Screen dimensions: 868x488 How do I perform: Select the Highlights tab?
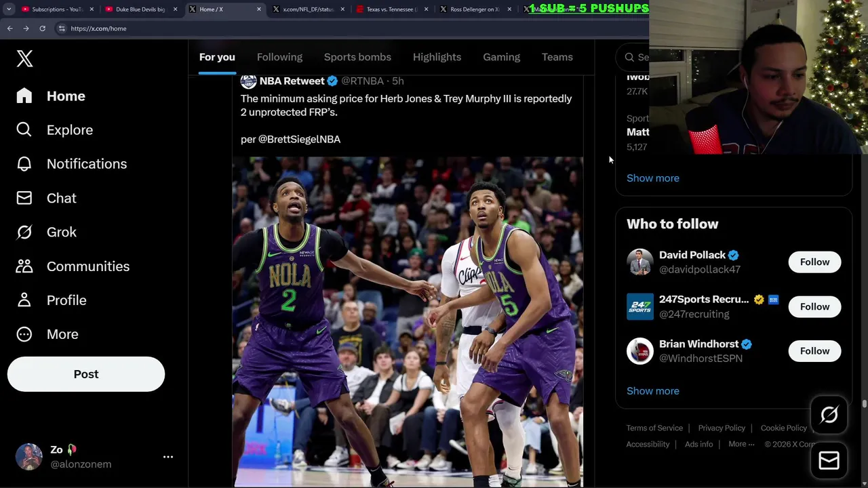(437, 57)
